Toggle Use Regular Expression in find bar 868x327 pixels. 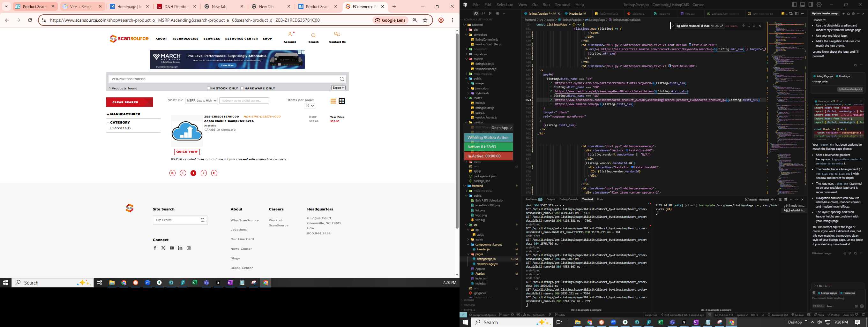coord(722,26)
